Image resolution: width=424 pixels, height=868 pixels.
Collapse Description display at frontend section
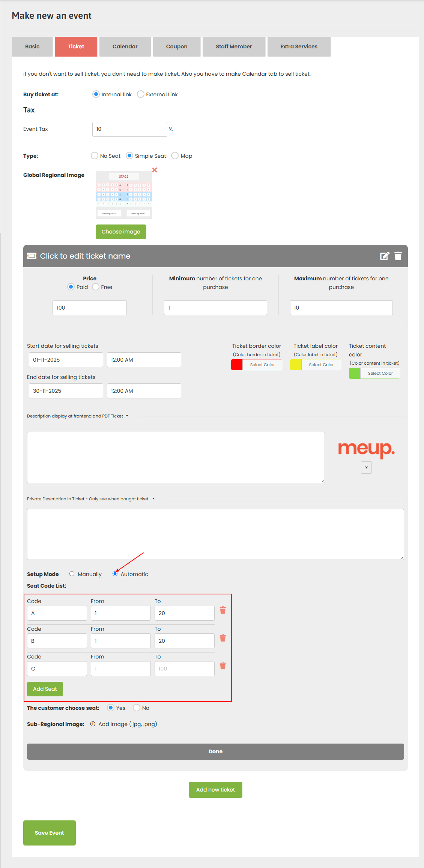tap(127, 416)
